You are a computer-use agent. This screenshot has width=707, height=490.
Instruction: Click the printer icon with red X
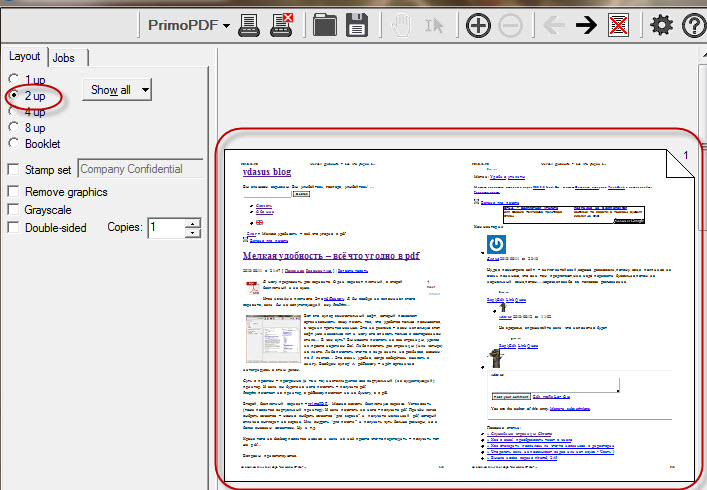[283, 25]
